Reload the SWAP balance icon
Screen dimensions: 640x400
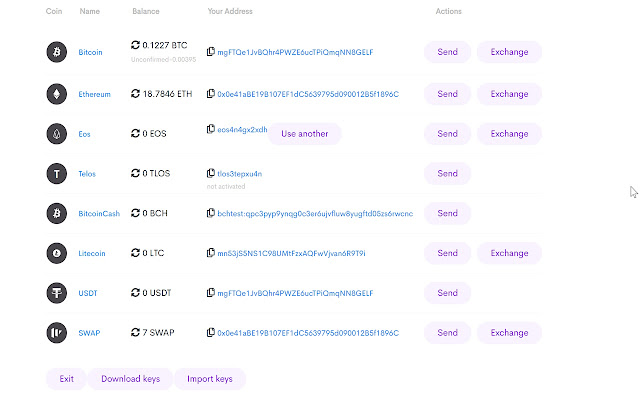(136, 332)
